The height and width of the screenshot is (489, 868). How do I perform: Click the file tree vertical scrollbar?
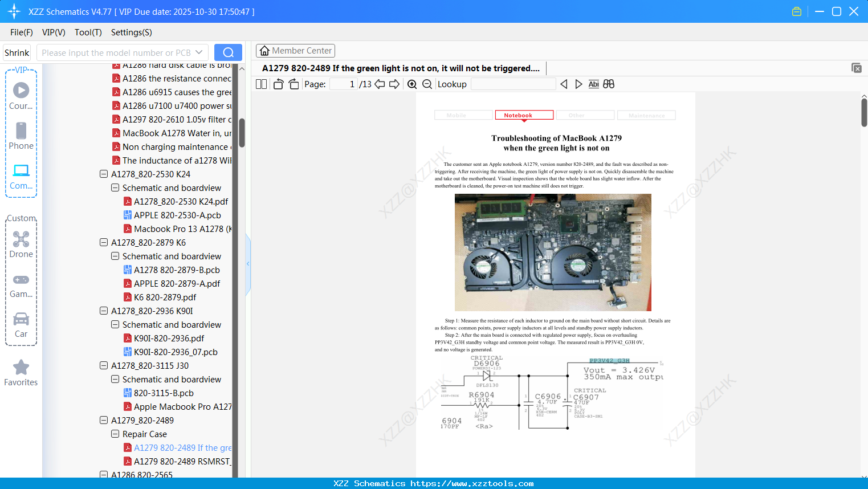(x=242, y=133)
